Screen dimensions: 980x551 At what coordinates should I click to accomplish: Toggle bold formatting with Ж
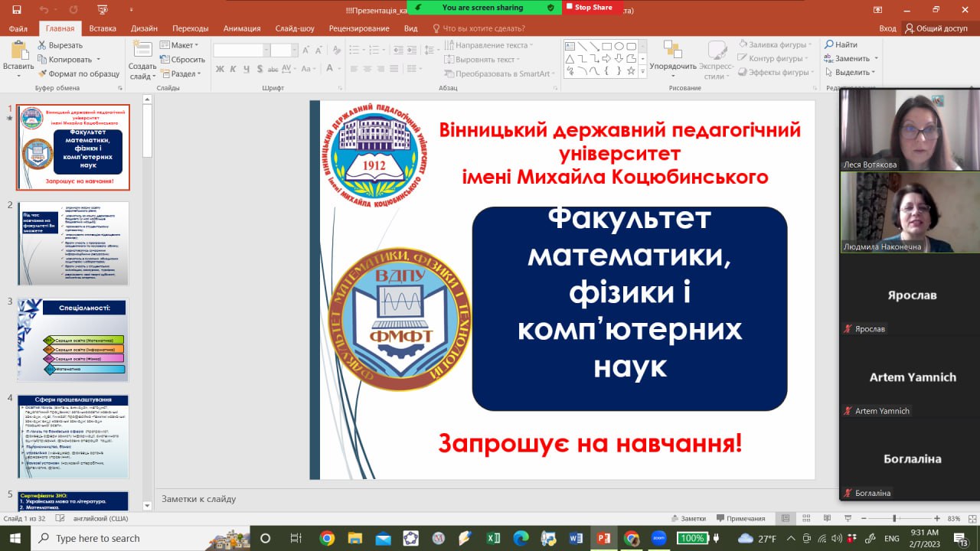pos(220,69)
